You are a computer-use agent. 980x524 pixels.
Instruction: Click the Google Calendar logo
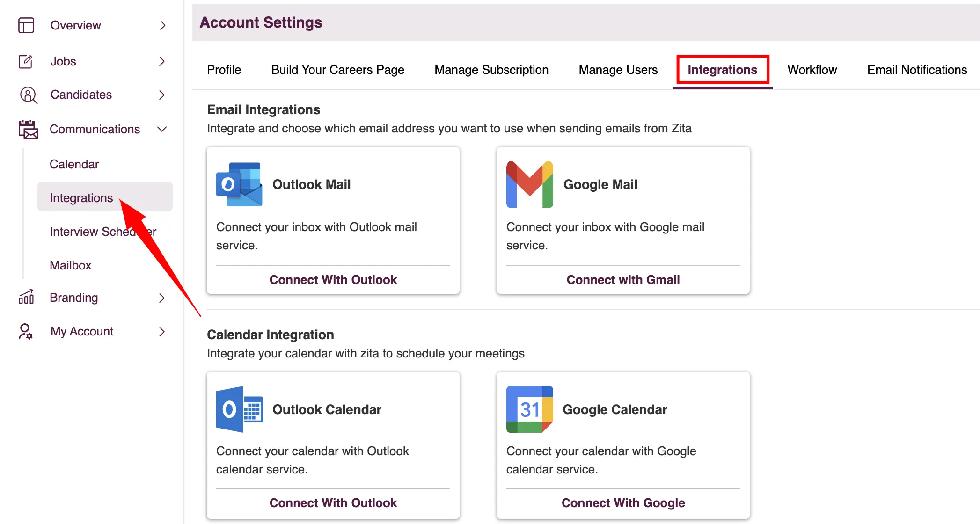point(530,409)
